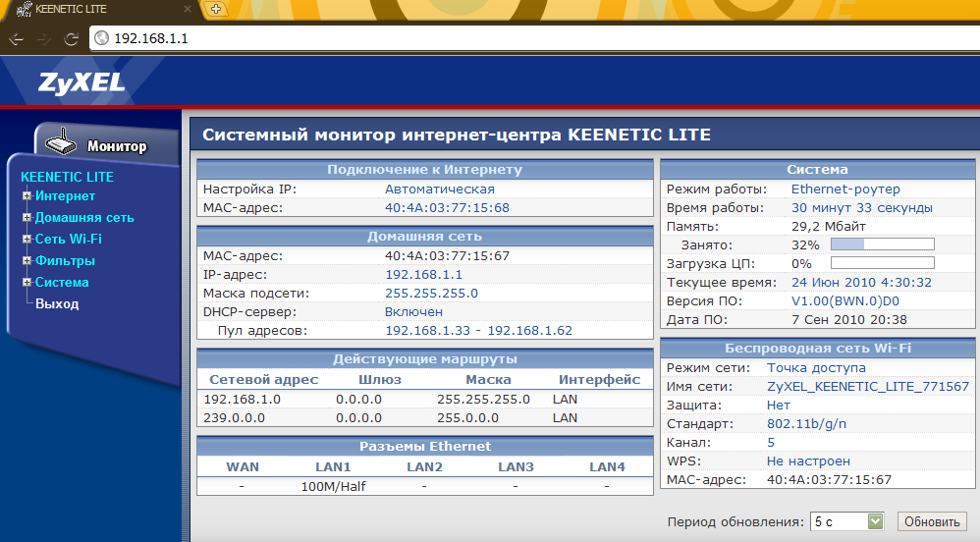The height and width of the screenshot is (542, 980).
Task: Click the WAN column header in Ethernet ports
Action: pos(243,467)
